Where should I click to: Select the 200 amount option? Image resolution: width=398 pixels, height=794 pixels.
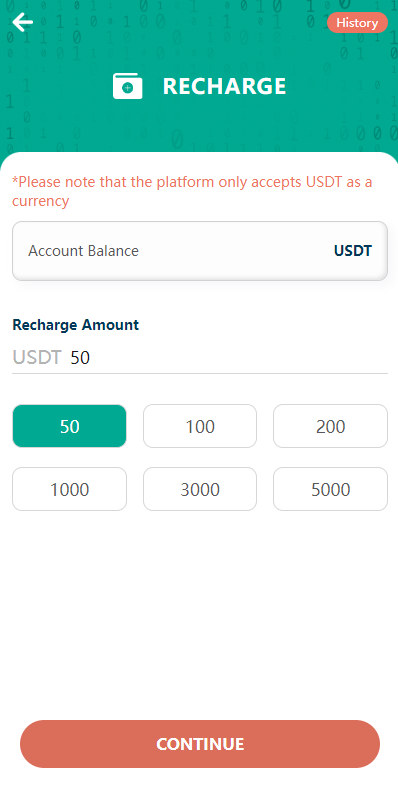[x=331, y=426]
